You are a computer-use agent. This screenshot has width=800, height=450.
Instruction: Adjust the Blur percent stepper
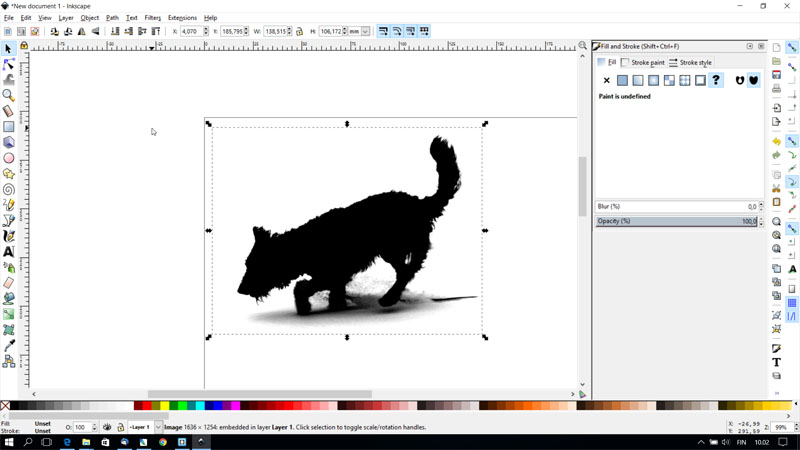tap(761, 207)
